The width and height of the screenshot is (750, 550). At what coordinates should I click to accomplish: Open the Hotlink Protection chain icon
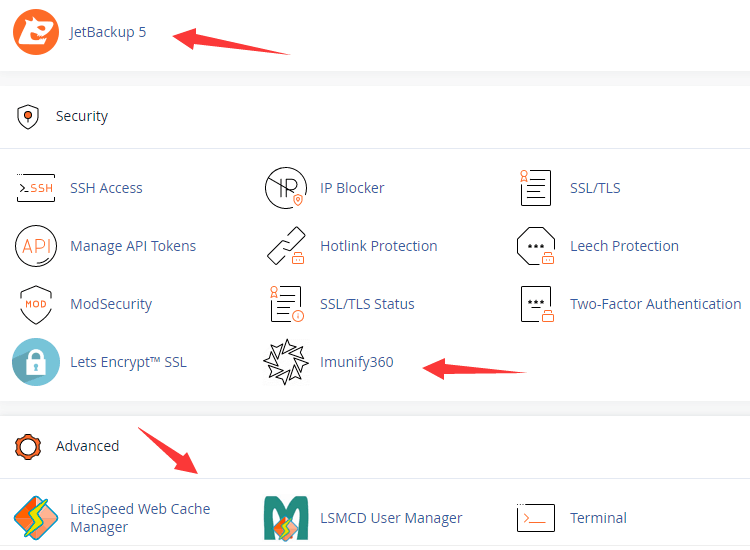click(285, 246)
